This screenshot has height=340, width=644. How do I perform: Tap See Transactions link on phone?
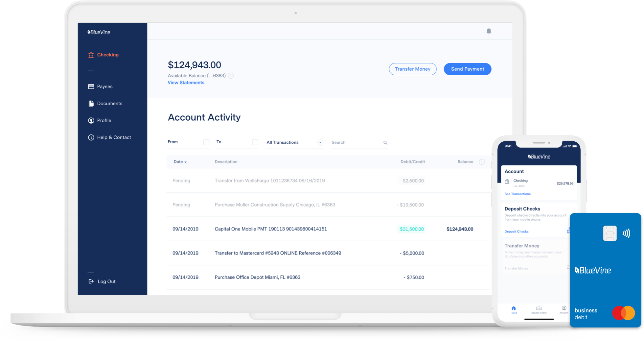click(517, 194)
